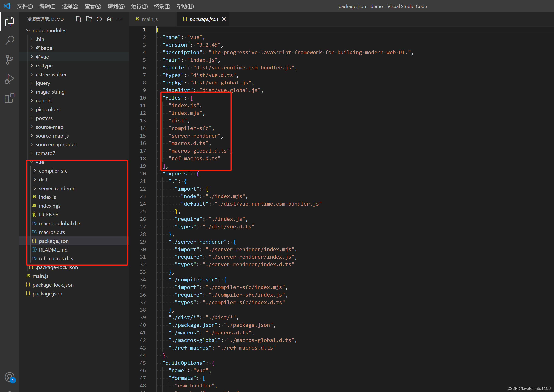
Task: Open README.md file
Action: tap(74, 250)
